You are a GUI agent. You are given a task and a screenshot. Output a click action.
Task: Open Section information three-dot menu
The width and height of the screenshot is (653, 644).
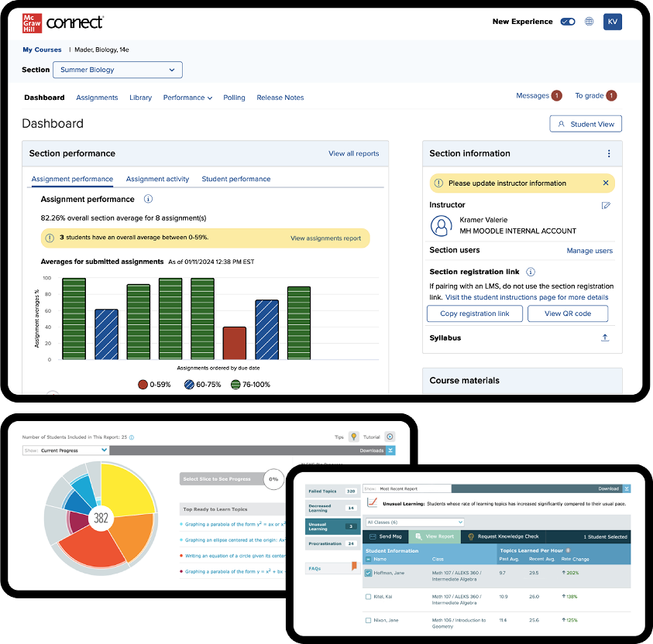point(609,154)
